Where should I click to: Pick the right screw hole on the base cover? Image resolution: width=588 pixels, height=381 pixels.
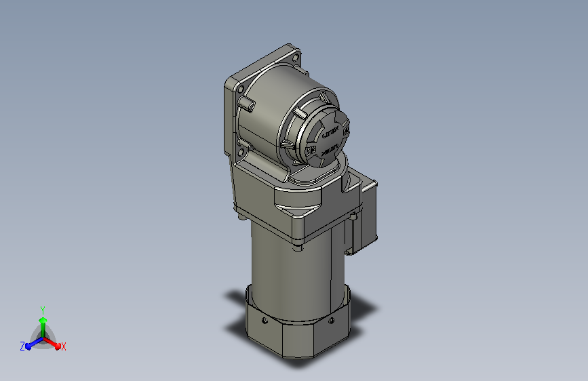click(x=331, y=321)
